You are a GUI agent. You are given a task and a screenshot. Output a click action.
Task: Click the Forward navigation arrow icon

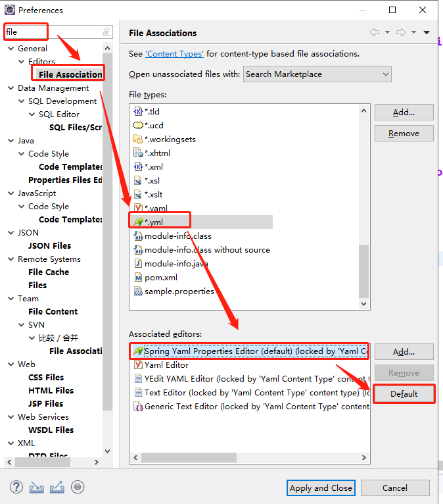(x=401, y=32)
